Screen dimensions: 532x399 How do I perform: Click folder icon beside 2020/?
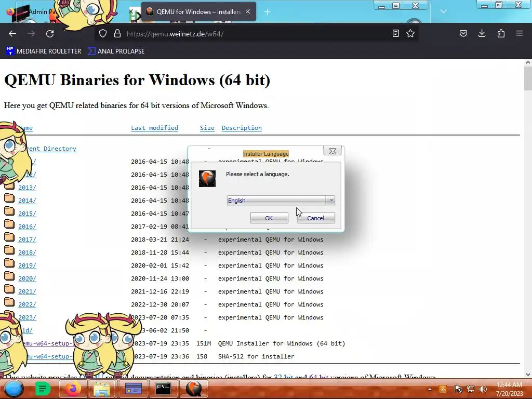pos(9,276)
